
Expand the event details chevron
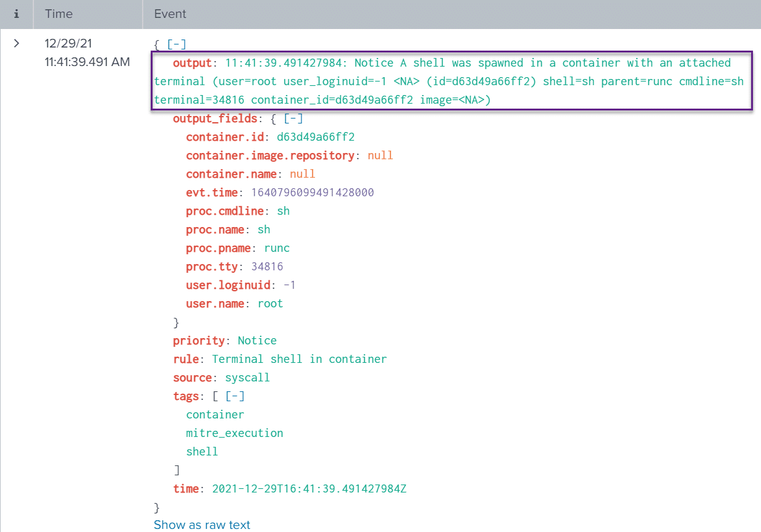click(15, 43)
